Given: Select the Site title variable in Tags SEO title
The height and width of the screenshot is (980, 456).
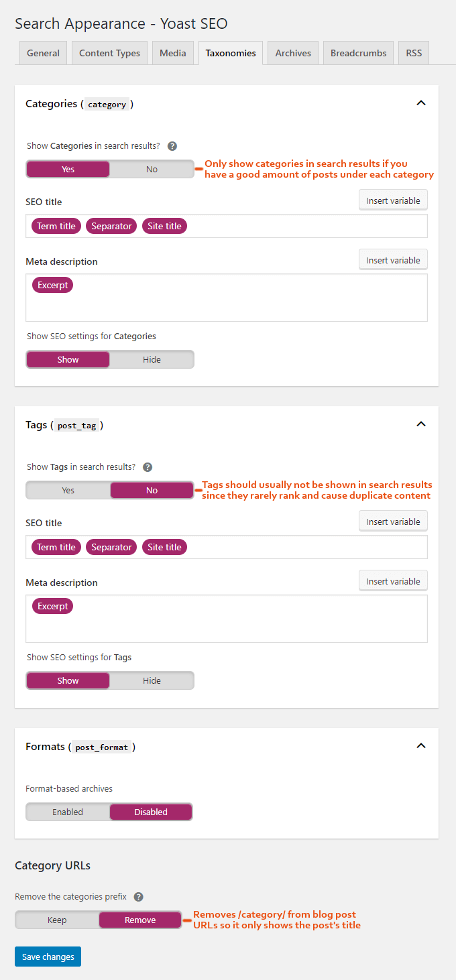Looking at the screenshot, I should [x=164, y=547].
